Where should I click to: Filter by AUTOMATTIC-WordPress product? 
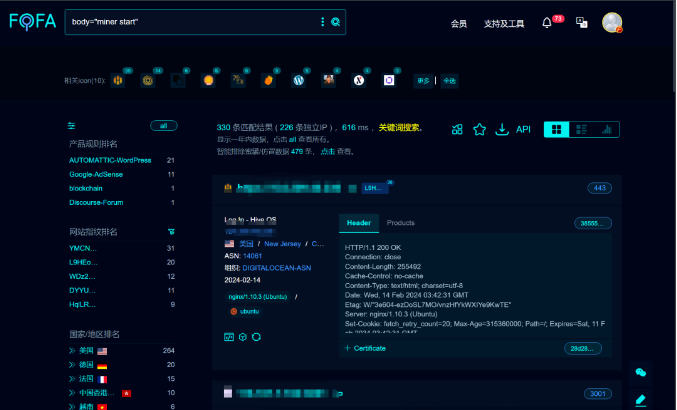click(x=110, y=160)
